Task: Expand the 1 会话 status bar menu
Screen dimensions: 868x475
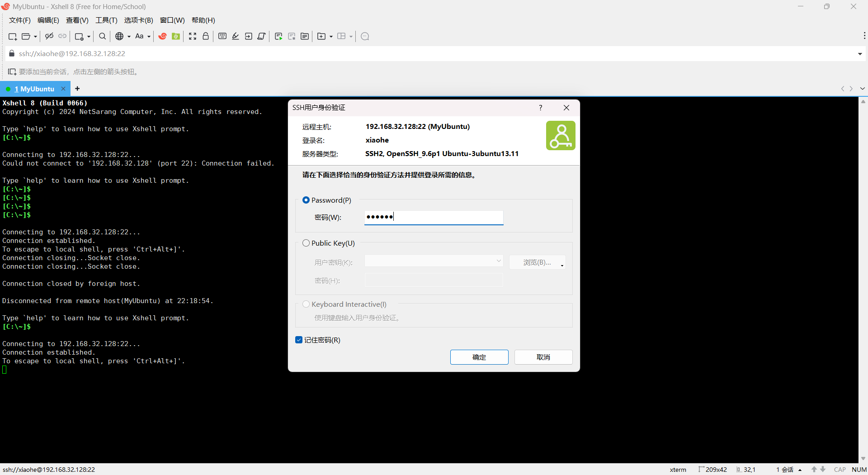Action: tap(789, 470)
